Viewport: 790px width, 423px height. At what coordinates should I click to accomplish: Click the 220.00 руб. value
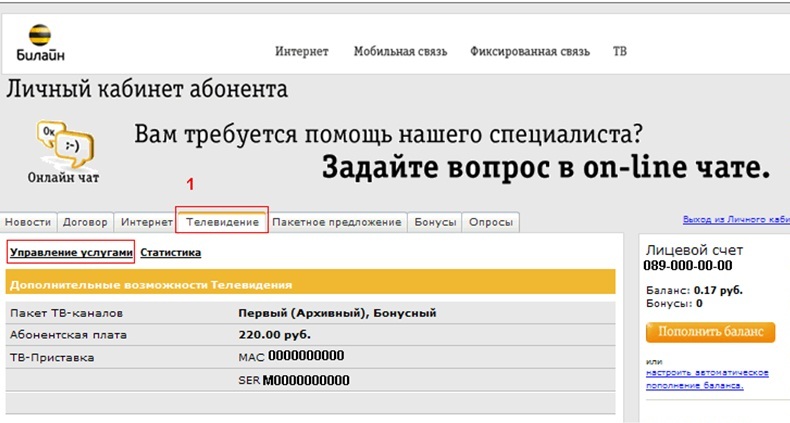tap(275, 335)
